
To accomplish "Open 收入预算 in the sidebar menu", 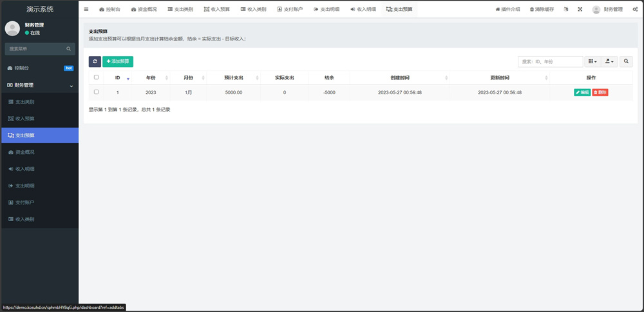I will tap(40, 119).
